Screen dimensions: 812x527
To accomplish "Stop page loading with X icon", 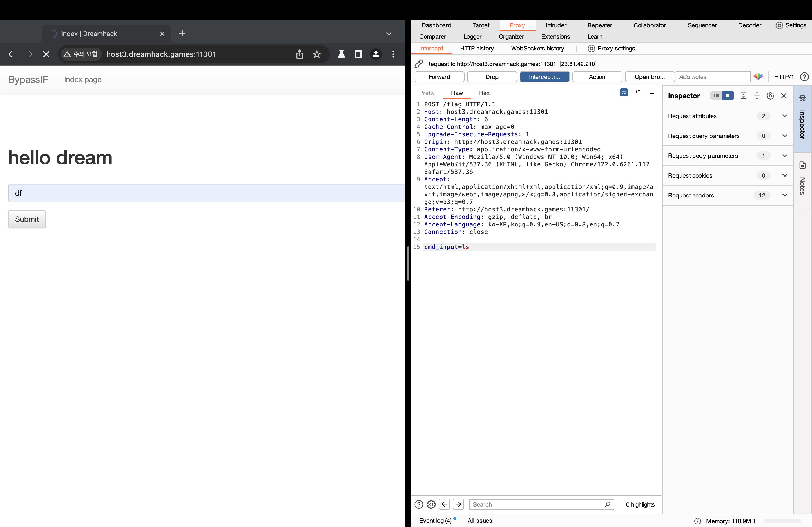I will tap(46, 54).
